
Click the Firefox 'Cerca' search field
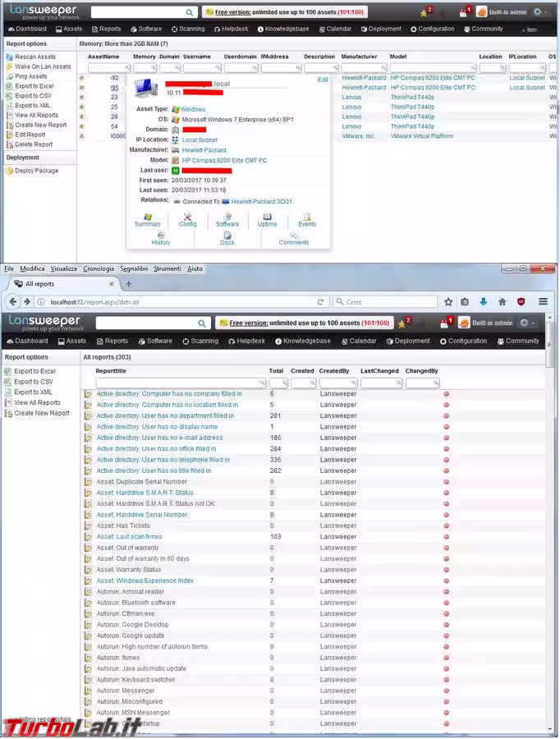pos(386,302)
